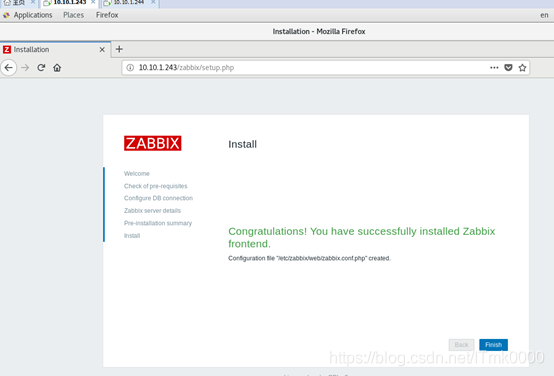Bookmark this page with the star icon

click(522, 67)
